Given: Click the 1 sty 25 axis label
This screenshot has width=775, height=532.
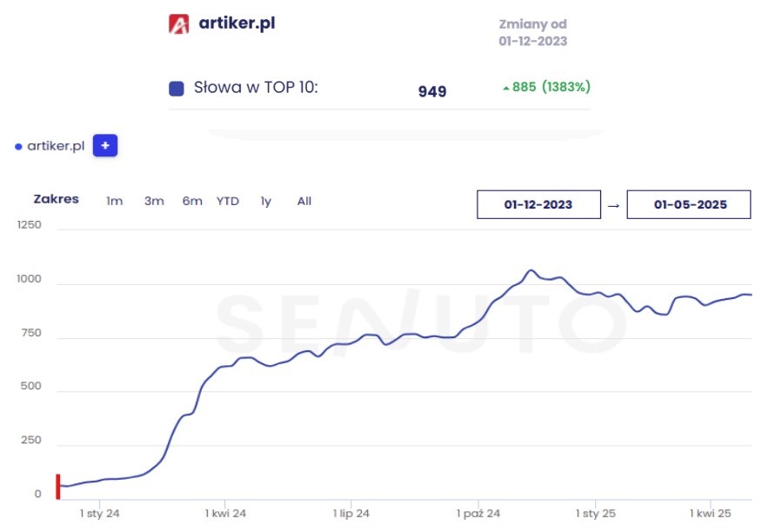Looking at the screenshot, I should click(596, 514).
